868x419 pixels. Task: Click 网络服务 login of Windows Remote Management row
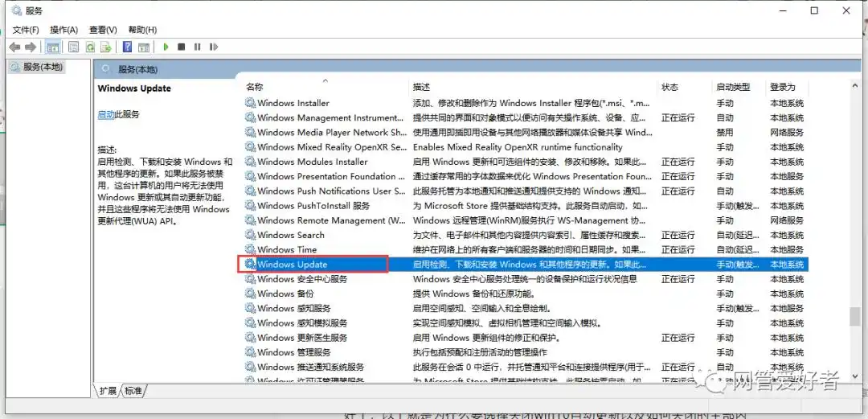click(787, 220)
